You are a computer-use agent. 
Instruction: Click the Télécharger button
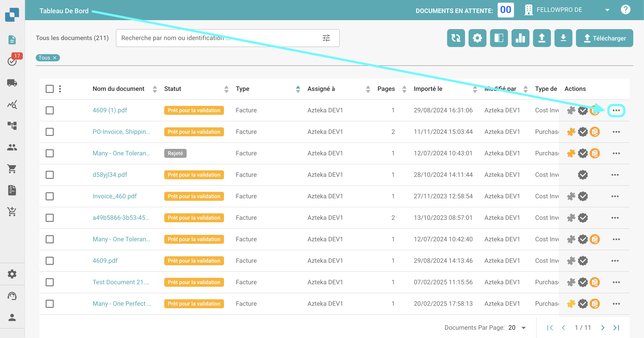tap(604, 38)
